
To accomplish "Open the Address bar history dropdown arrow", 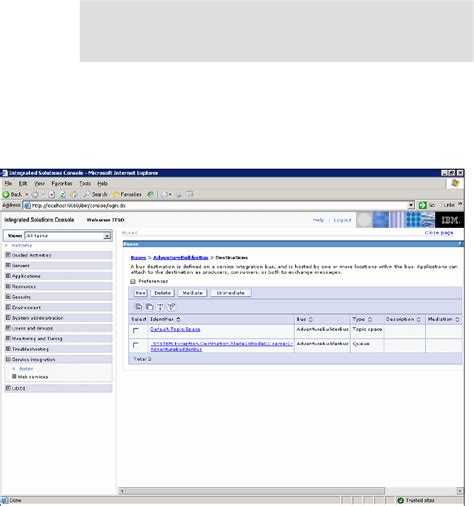I will click(x=411, y=205).
